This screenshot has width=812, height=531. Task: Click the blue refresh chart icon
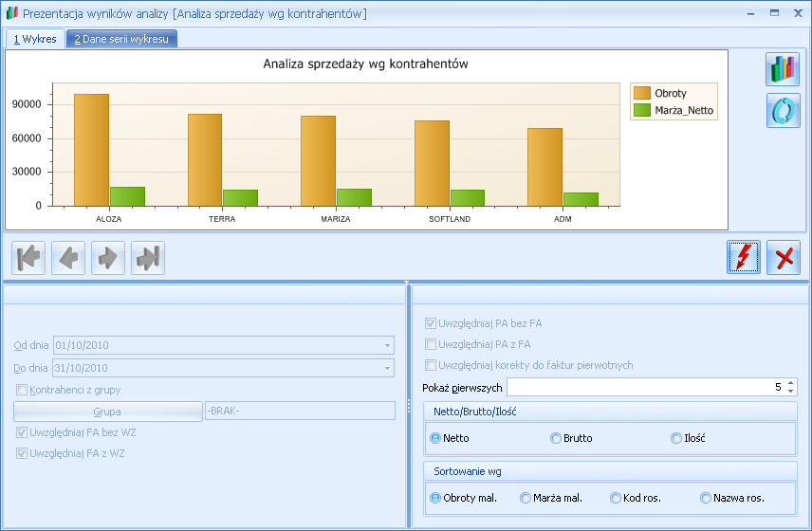coord(783,110)
